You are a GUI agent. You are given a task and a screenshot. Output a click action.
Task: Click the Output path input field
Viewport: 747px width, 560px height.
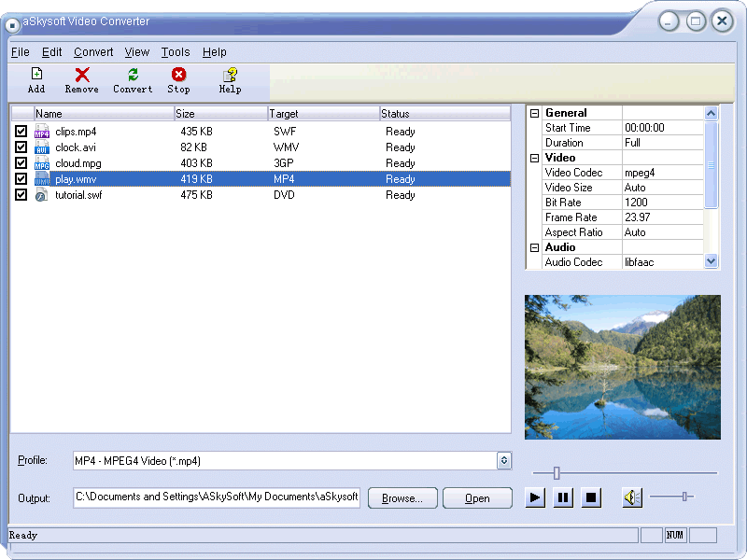(x=217, y=497)
